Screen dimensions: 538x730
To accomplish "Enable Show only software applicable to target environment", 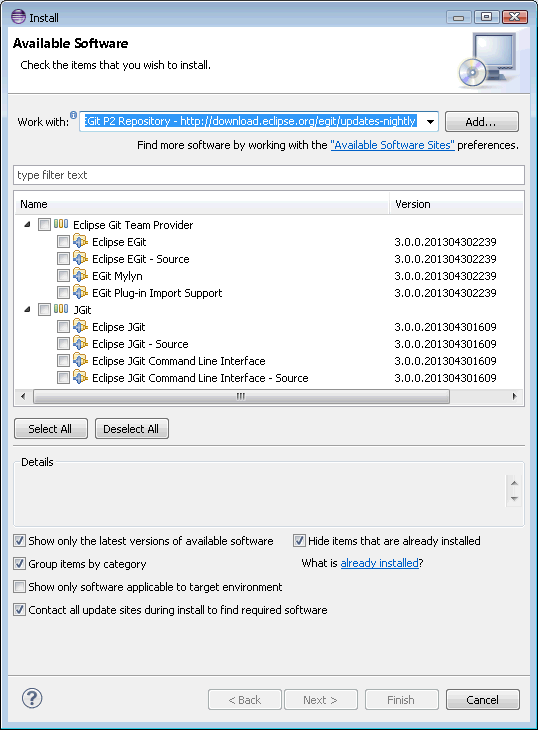I will (x=19, y=587).
